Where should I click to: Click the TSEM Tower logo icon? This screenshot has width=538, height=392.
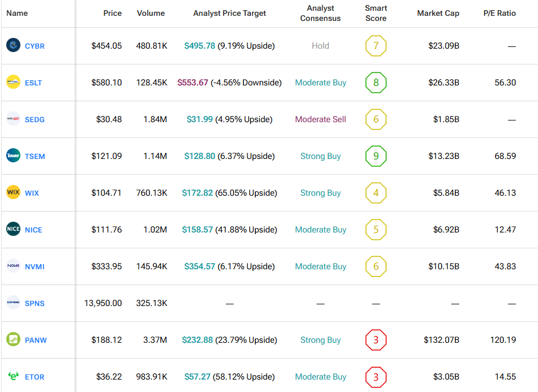(13, 156)
